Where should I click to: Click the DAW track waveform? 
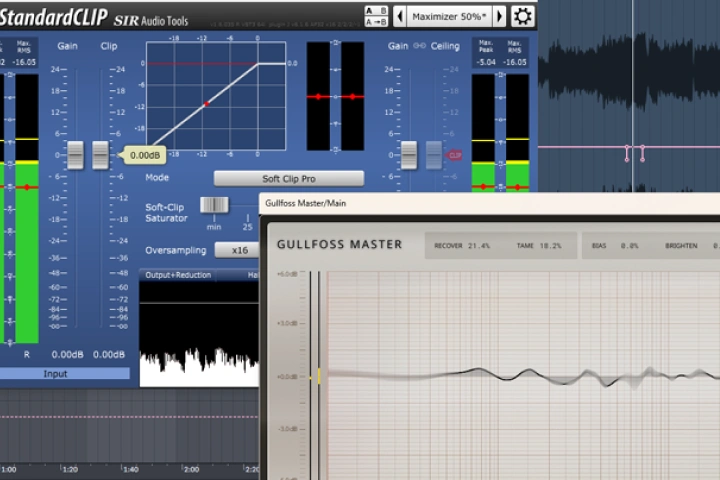(629, 72)
